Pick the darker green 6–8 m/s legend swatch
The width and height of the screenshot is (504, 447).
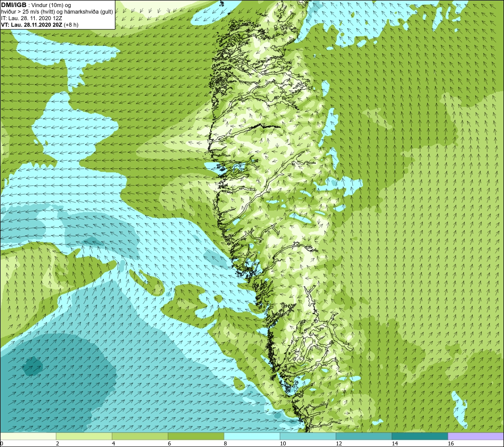click(196, 436)
